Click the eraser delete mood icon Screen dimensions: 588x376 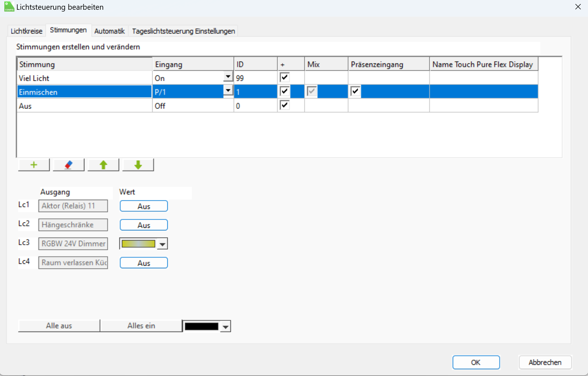(69, 165)
